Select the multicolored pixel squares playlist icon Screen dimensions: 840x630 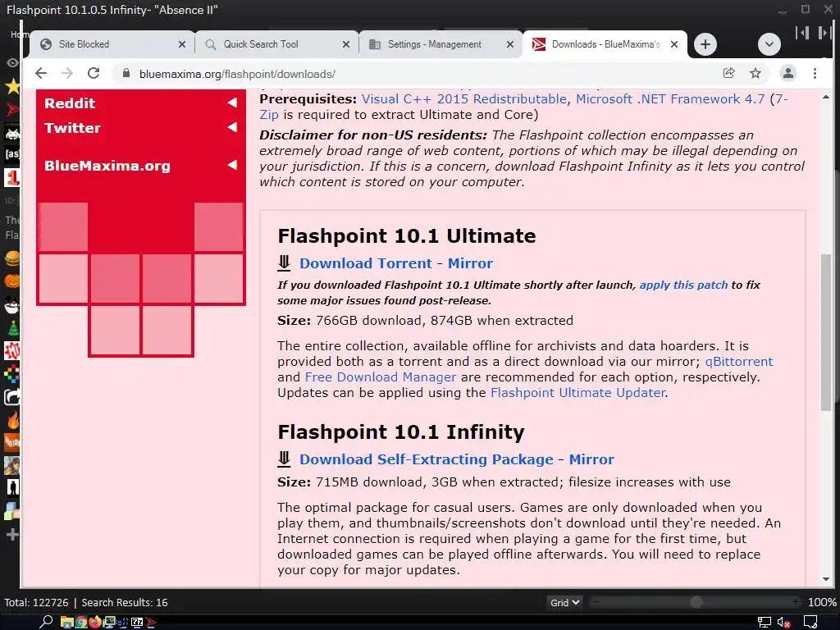point(11,374)
